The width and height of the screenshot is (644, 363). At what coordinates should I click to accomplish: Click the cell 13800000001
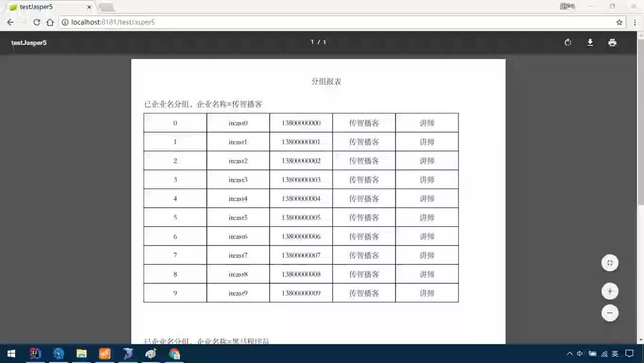point(301,142)
